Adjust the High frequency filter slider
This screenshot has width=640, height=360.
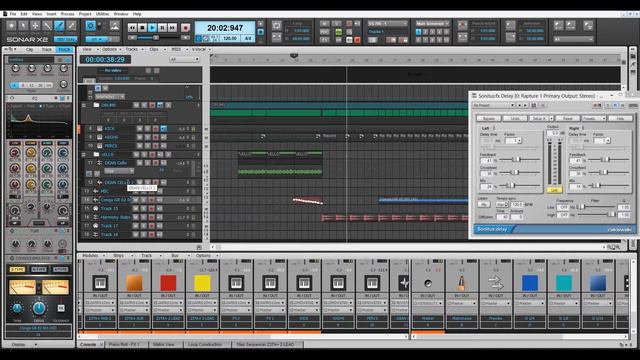click(x=596, y=214)
